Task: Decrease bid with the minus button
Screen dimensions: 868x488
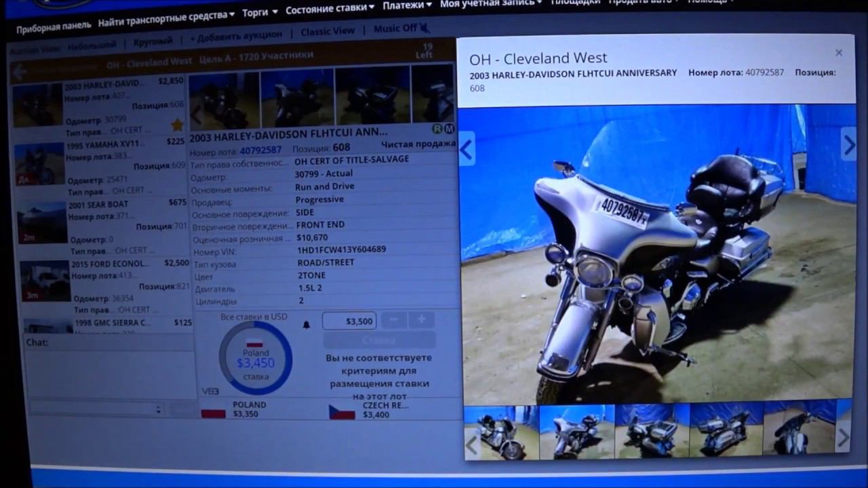Action: [x=394, y=320]
